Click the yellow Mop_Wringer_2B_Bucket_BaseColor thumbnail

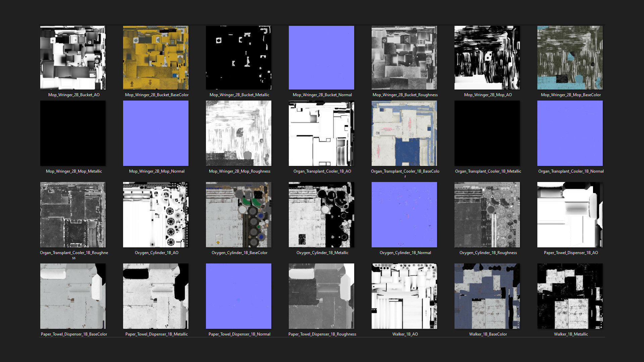[x=156, y=58]
